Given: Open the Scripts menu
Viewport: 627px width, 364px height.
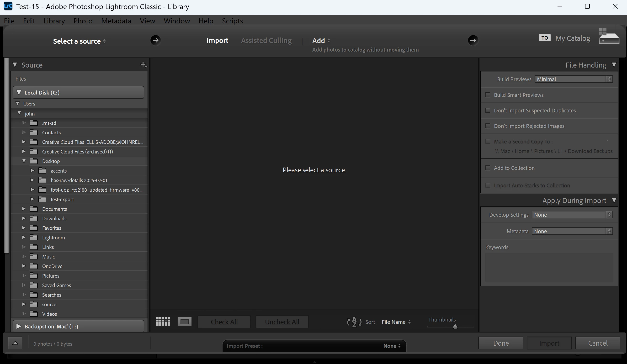Looking at the screenshot, I should coord(232,21).
